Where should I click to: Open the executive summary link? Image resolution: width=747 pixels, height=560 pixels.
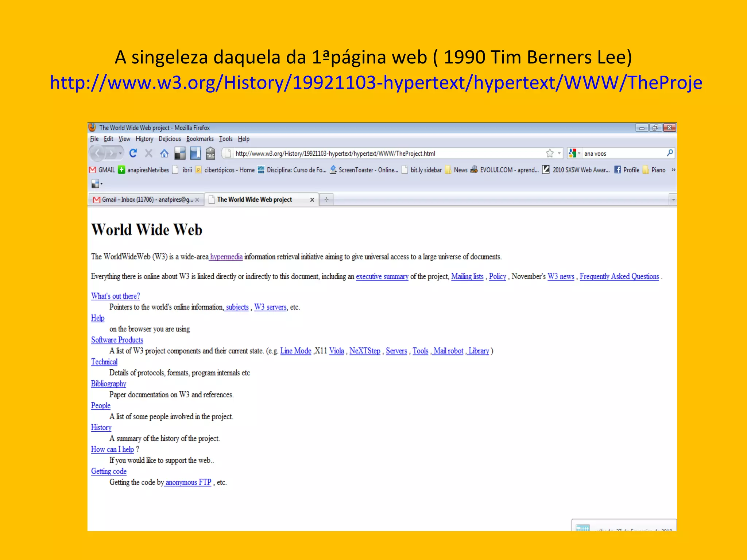[382, 277]
